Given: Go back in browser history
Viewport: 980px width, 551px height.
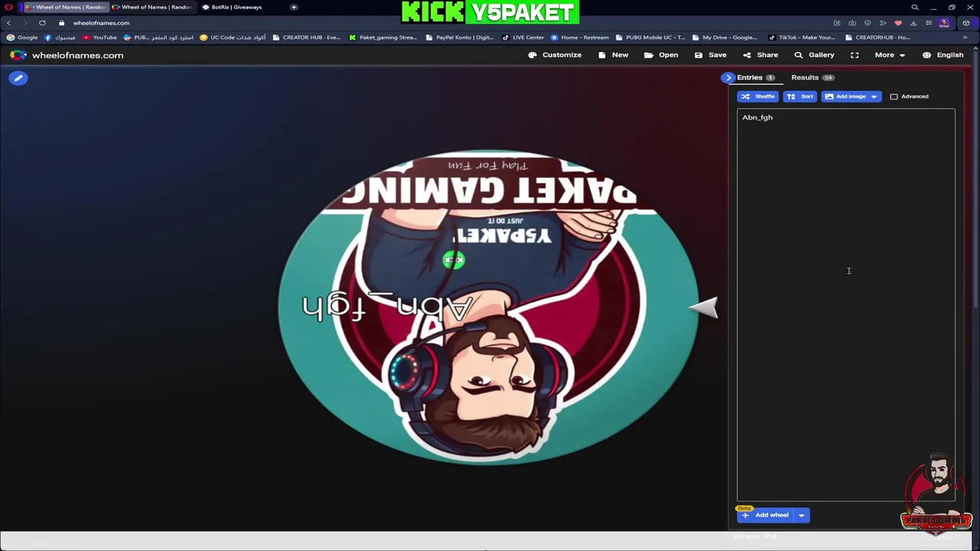Looking at the screenshot, I should [8, 23].
